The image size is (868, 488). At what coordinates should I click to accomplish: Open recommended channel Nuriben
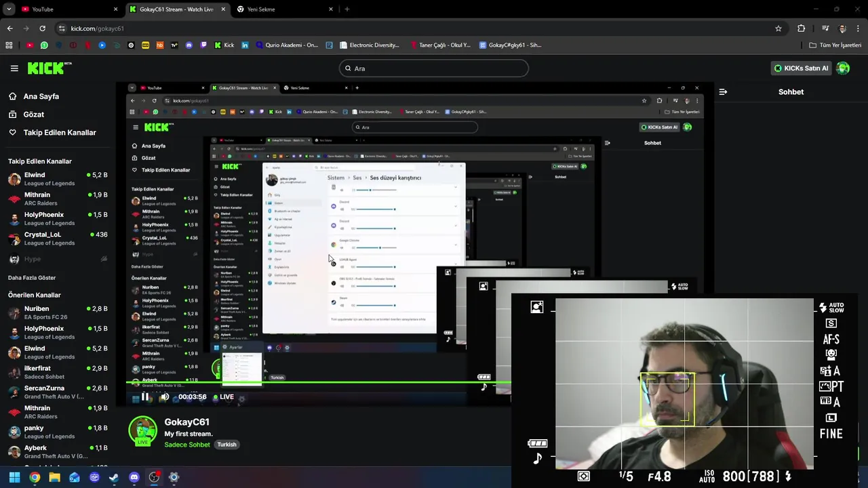(58, 312)
